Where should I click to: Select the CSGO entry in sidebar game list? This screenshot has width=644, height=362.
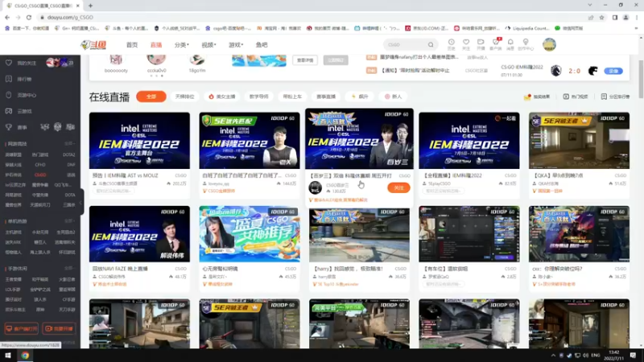40,175
